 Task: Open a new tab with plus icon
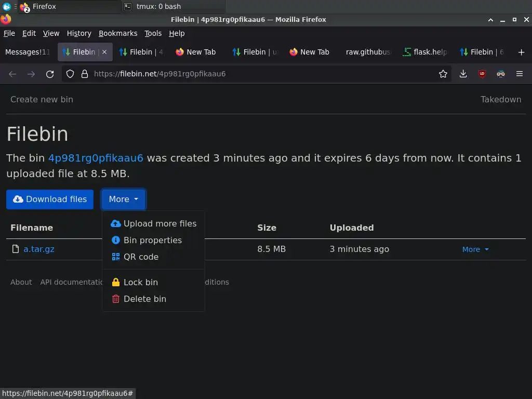(x=521, y=52)
